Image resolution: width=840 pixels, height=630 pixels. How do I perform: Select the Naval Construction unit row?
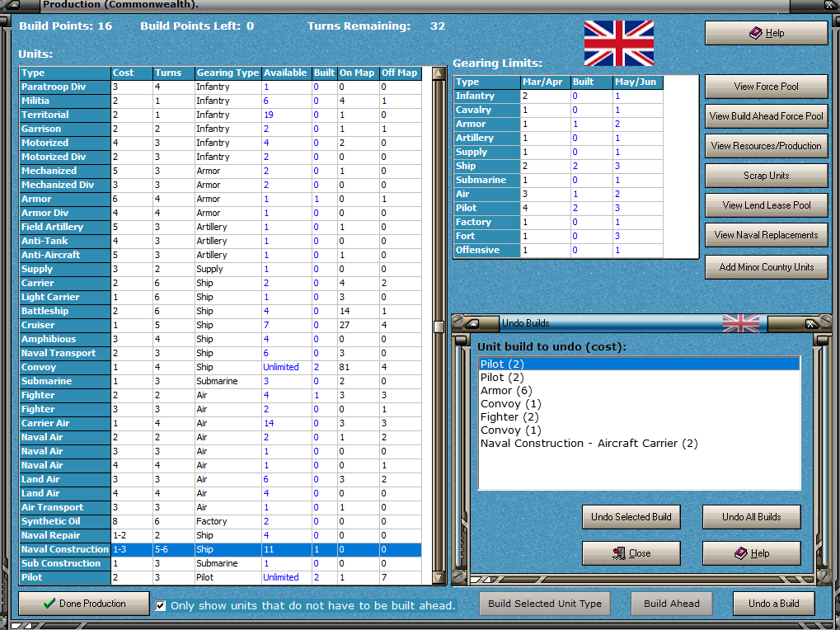pos(220,549)
